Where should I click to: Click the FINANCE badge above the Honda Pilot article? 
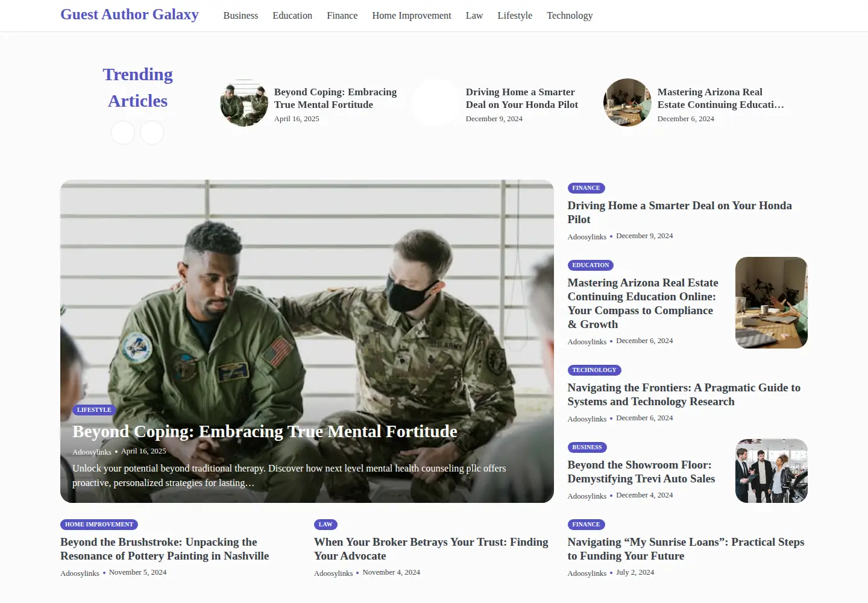(586, 188)
